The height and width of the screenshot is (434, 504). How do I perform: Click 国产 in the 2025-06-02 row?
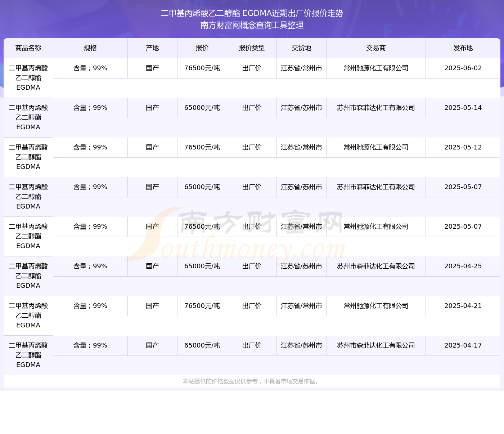pos(153,68)
